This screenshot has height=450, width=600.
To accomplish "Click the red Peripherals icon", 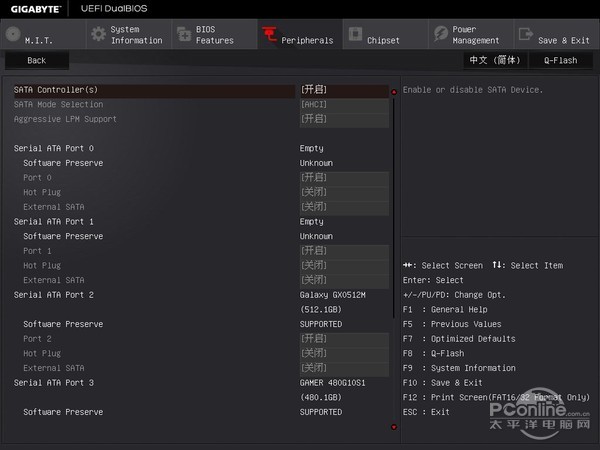I will 269,35.
